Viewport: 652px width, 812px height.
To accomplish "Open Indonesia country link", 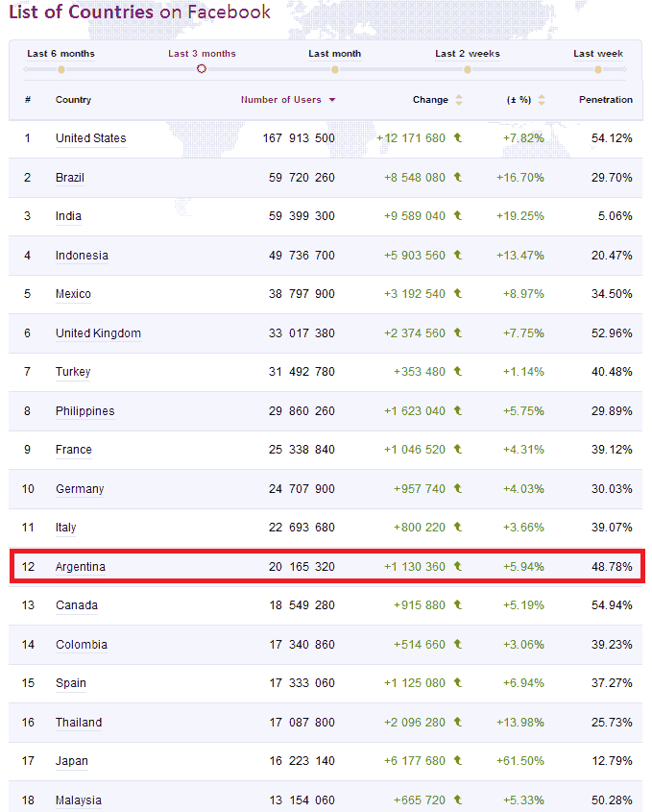I will (x=82, y=256).
